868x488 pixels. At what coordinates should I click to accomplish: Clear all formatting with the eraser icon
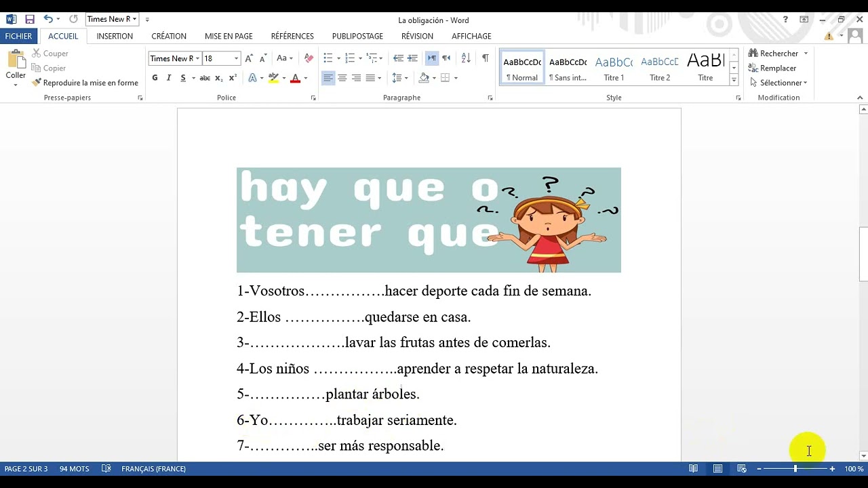click(309, 58)
